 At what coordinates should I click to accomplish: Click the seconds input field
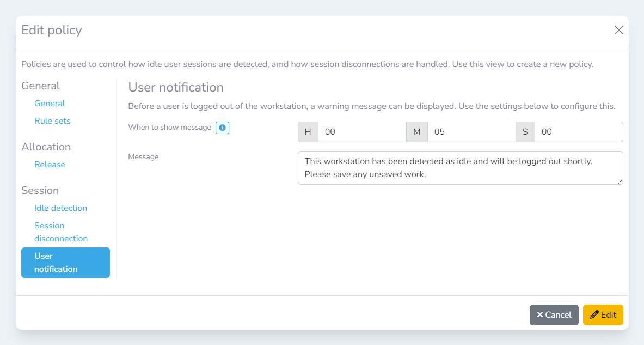pos(578,132)
